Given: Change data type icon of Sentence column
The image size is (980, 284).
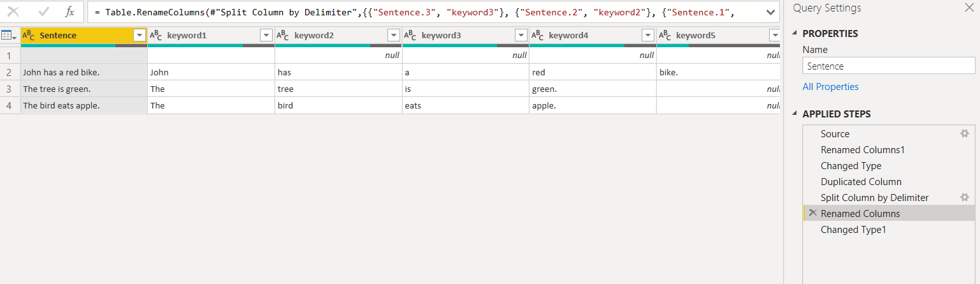Looking at the screenshot, I should pos(29,36).
